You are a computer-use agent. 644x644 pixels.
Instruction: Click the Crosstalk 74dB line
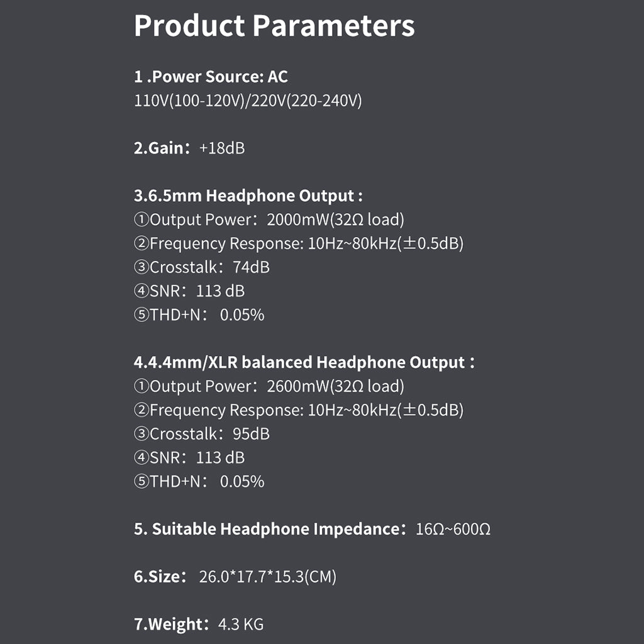[x=201, y=267]
